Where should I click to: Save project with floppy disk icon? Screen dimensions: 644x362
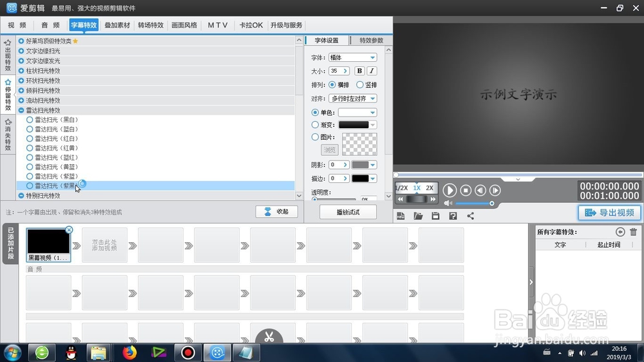435,216
